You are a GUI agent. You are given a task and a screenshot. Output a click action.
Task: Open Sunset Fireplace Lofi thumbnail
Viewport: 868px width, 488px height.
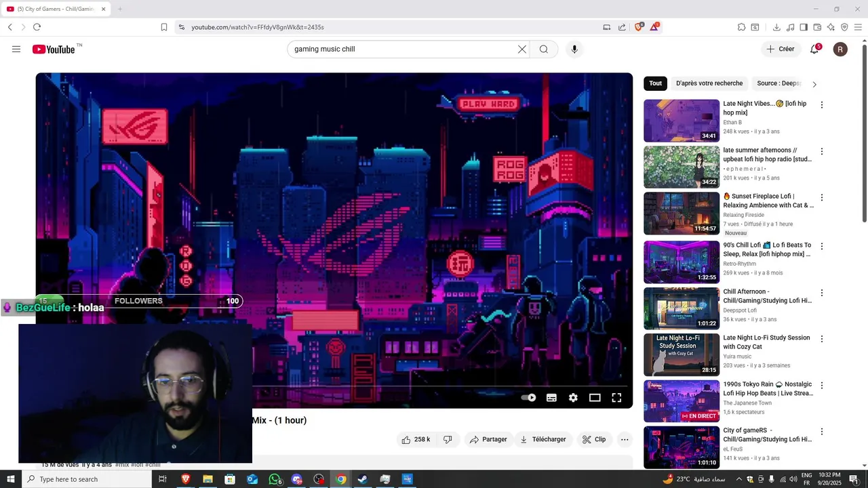[x=682, y=213]
